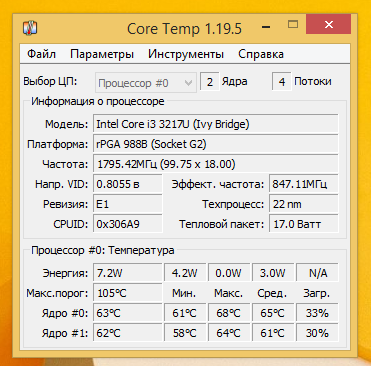Click the Tj max value 105°C
Viewport: 371px width, 366px height.
pyautogui.click(x=128, y=293)
